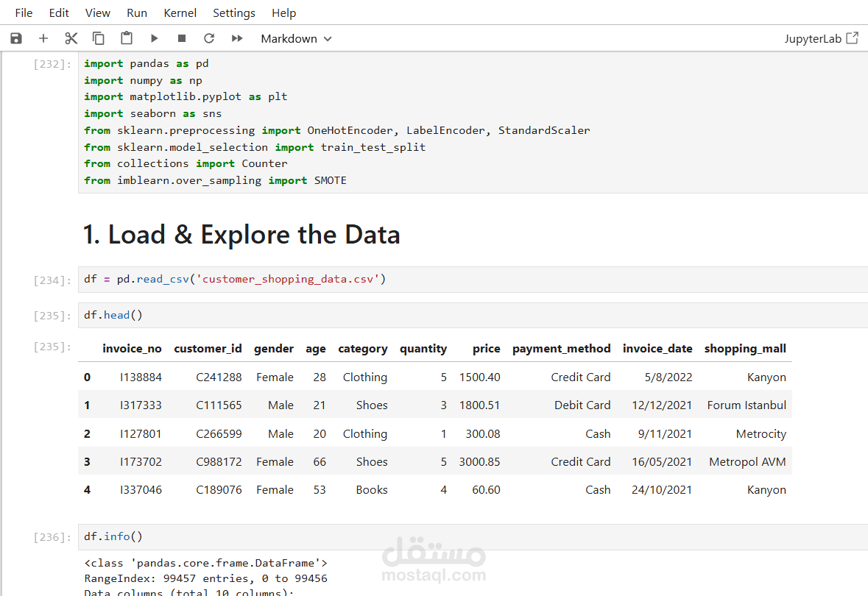Open notebook in JupyterLab link
Viewport: 868px width, 596px height.
pyautogui.click(x=821, y=38)
